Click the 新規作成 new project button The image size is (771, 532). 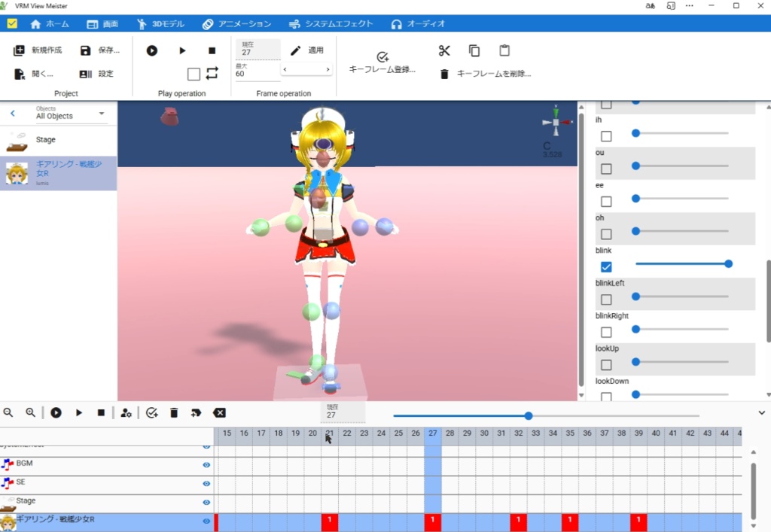[x=38, y=50]
